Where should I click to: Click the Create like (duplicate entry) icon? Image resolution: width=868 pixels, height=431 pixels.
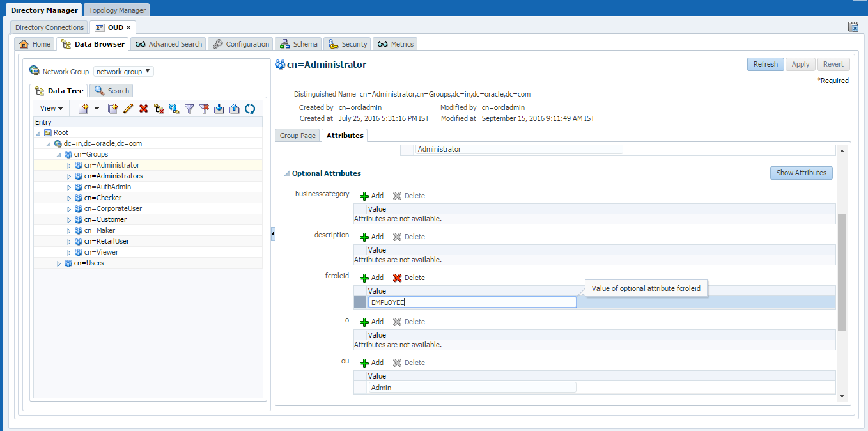coord(112,109)
